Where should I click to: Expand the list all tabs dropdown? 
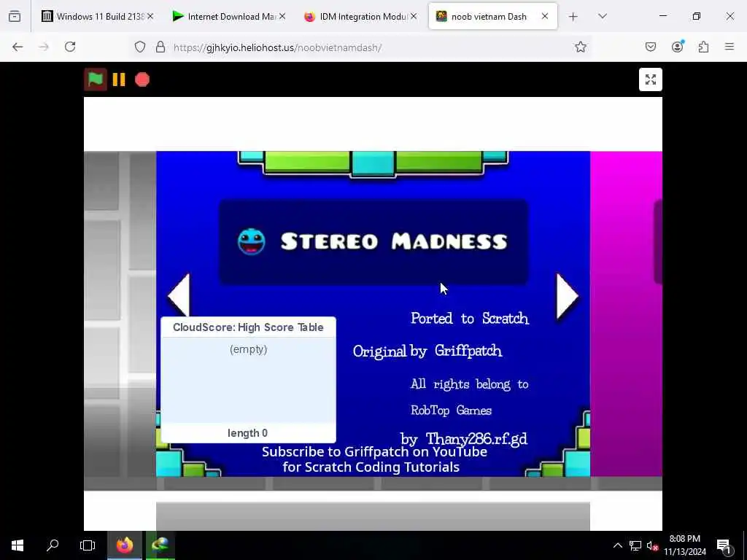pos(603,16)
